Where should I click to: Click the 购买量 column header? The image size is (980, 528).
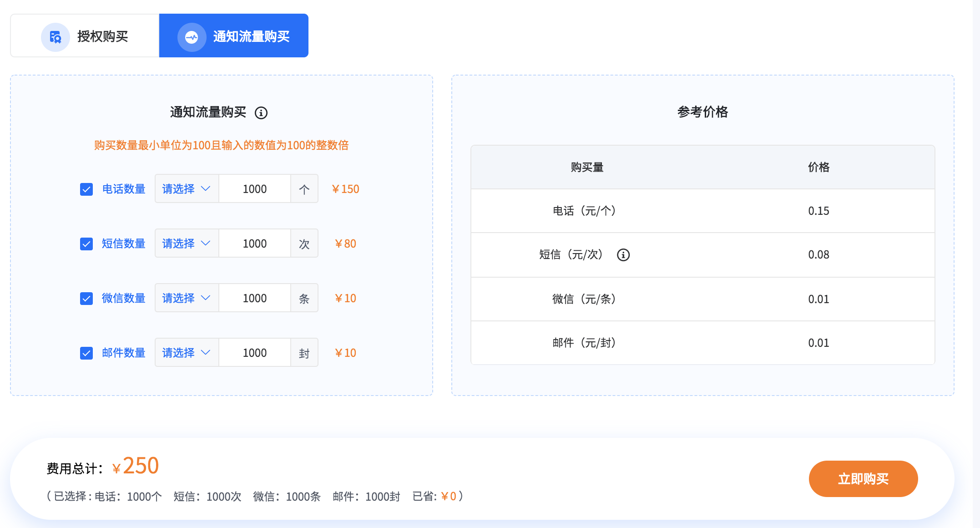(x=587, y=168)
